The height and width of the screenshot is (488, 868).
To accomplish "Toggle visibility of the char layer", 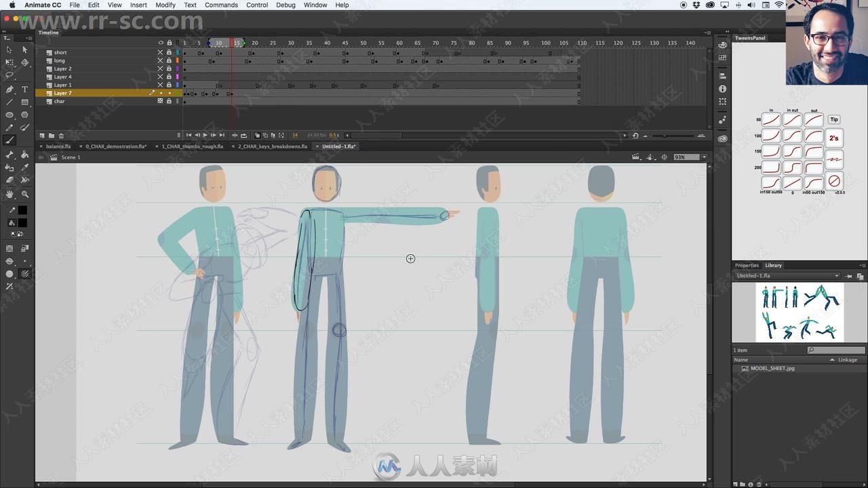I will 161,101.
